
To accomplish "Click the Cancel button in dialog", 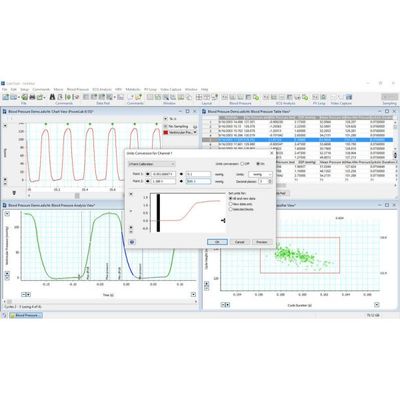I will point(240,242).
